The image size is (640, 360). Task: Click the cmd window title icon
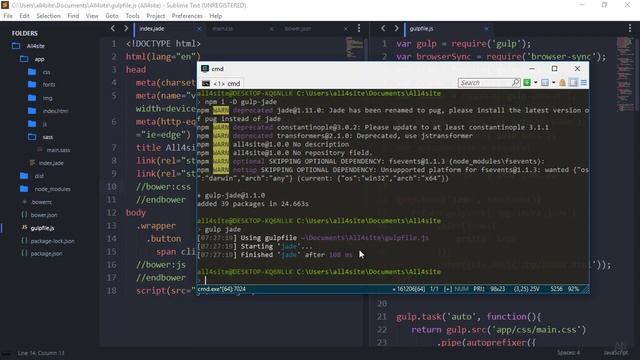(x=205, y=69)
